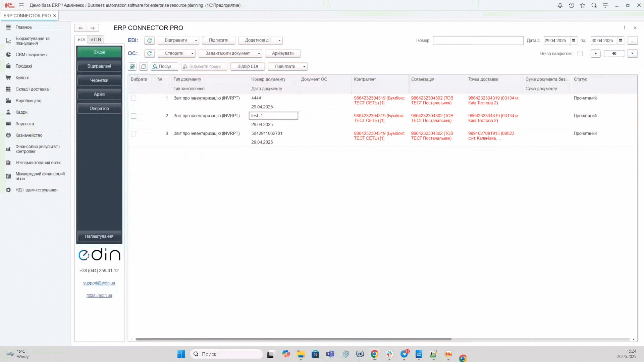Enable the 'Не за ланцюгом' checkbox
This screenshot has width=644, height=362.
pyautogui.click(x=580, y=54)
